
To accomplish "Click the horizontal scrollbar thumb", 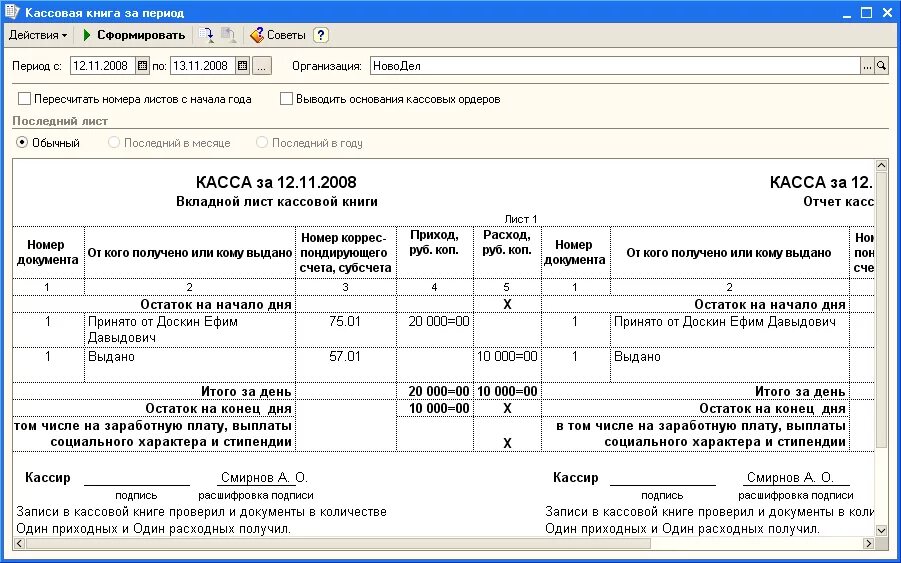I will (x=338, y=543).
